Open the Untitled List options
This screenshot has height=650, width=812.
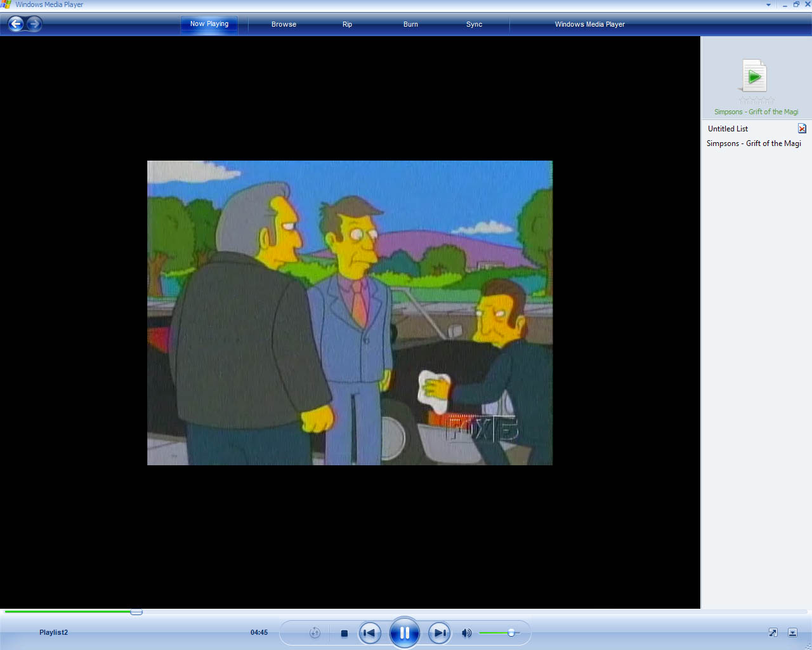tap(728, 129)
